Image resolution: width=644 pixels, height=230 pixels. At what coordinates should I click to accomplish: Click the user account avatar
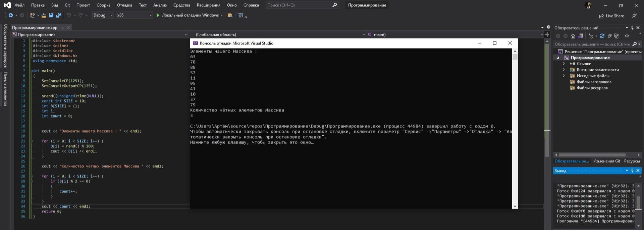point(588,5)
